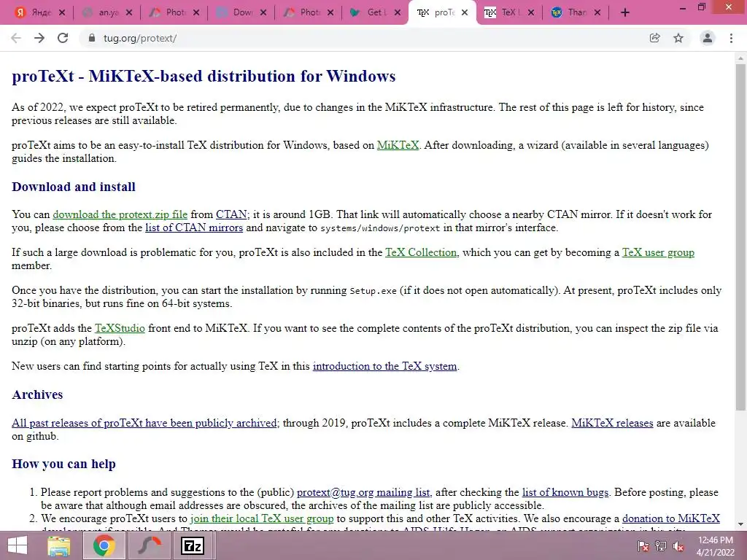Open the Chrome profile avatar
The width and height of the screenshot is (747, 560).
point(708,38)
